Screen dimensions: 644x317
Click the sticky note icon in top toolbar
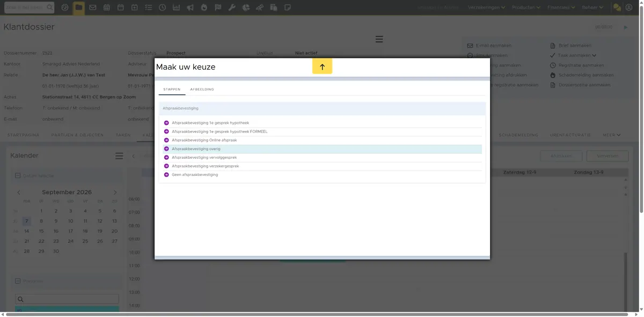288,8
